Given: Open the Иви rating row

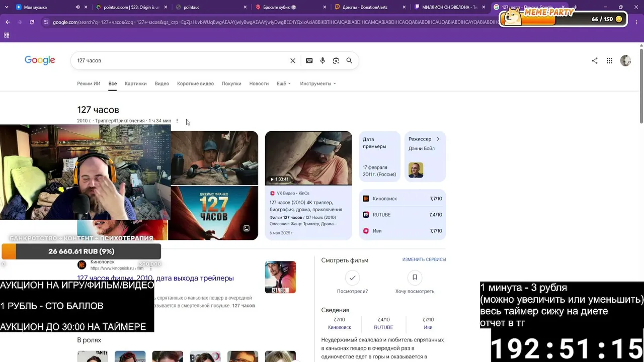Looking at the screenshot, I should coord(403,231).
